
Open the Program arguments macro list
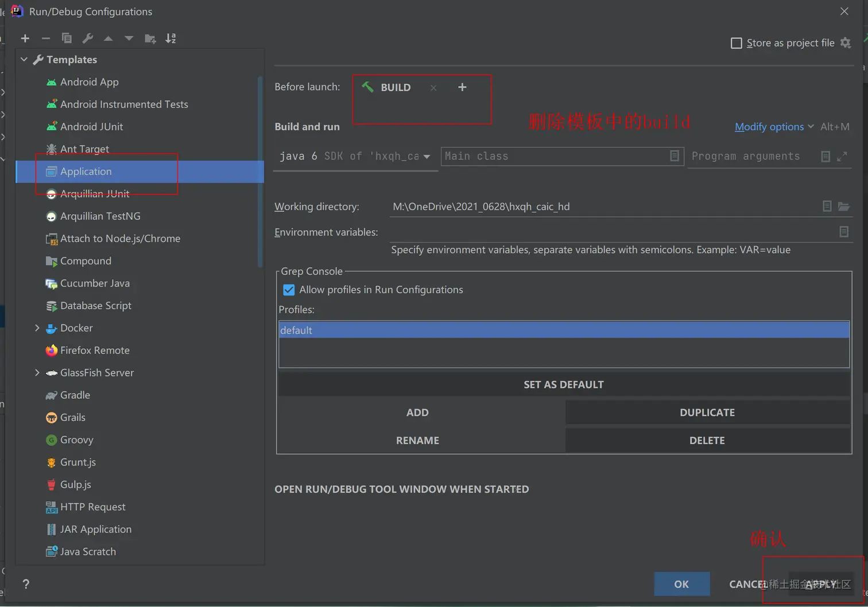(826, 156)
